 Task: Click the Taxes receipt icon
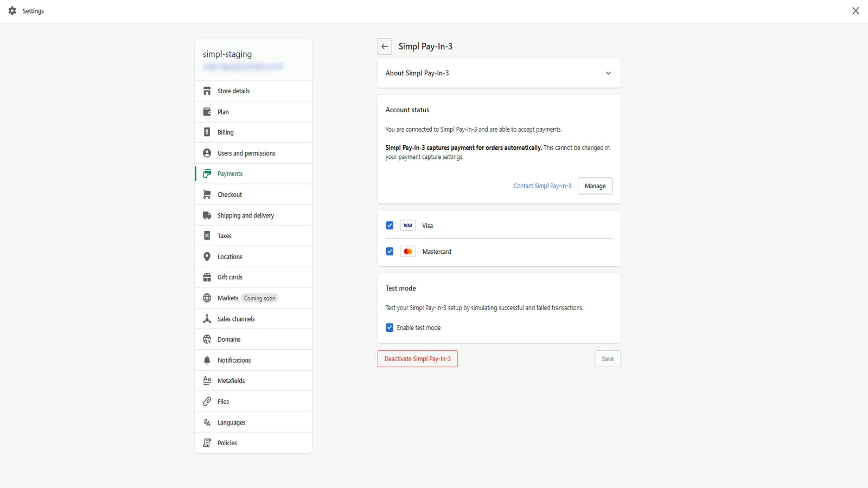(x=207, y=236)
